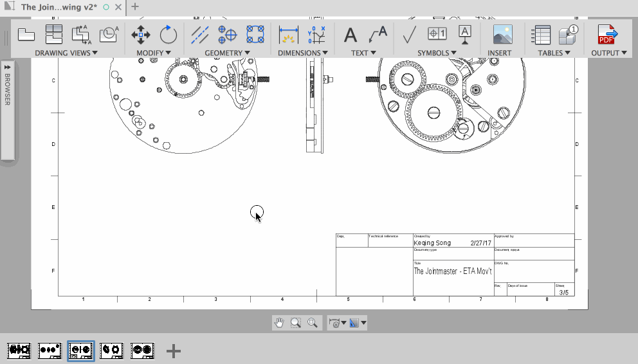638x364 pixels.
Task: Add a new sheet with plus button
Action: (x=174, y=350)
